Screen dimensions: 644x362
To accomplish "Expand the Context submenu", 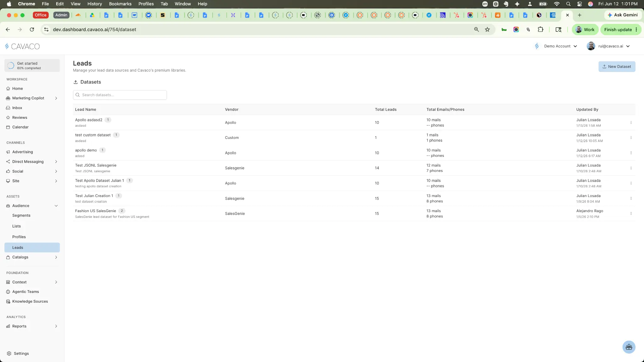I will click(x=56, y=282).
